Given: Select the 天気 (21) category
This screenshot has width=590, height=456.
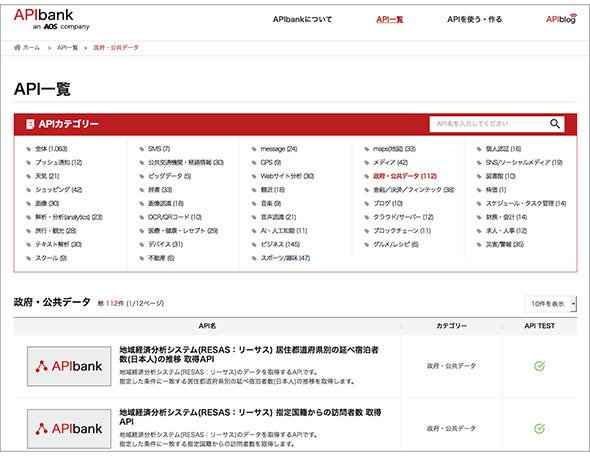Looking at the screenshot, I should point(47,176).
